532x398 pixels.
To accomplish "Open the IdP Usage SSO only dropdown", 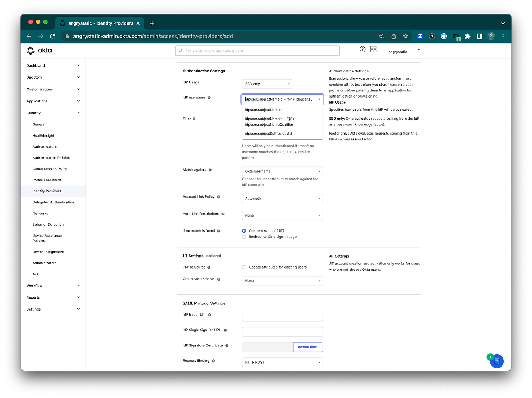I will click(x=267, y=84).
